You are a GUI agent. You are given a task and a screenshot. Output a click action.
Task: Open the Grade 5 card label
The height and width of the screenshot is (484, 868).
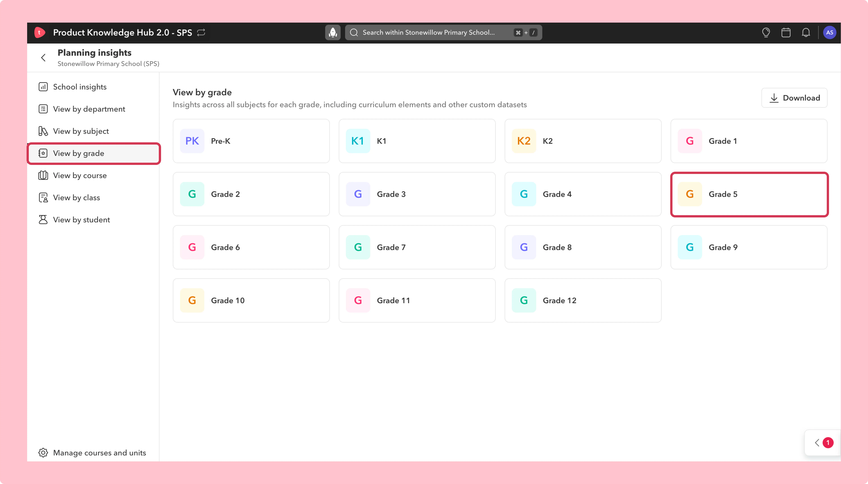[723, 194]
